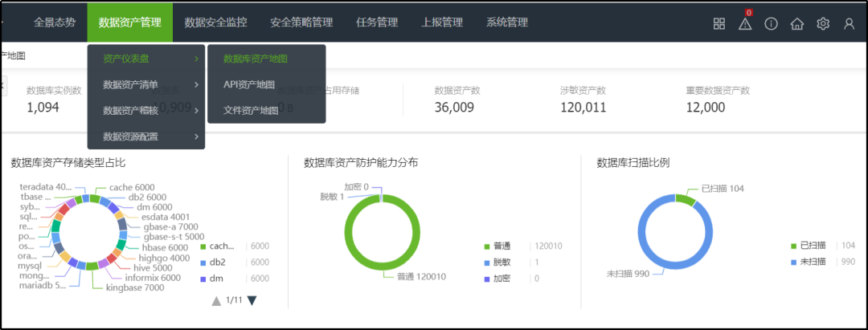The width and height of the screenshot is (868, 330).
Task: Go to previous legend page up arrow
Action: tap(217, 301)
